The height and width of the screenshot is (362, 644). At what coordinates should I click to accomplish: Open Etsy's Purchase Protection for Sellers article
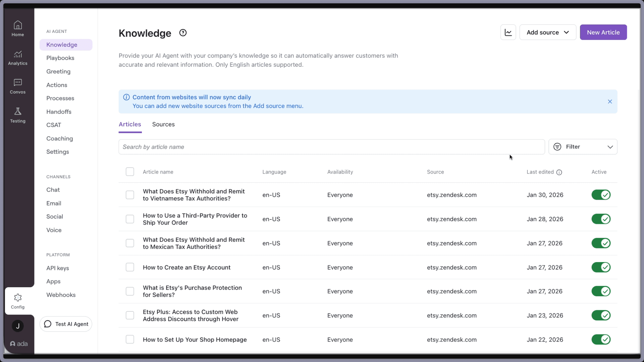click(192, 291)
